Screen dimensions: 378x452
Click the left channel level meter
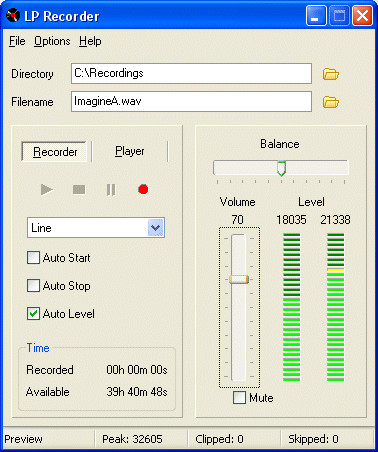point(291,307)
